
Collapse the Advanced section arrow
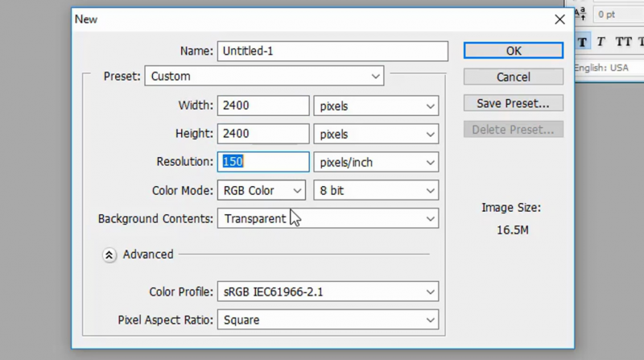(x=109, y=254)
